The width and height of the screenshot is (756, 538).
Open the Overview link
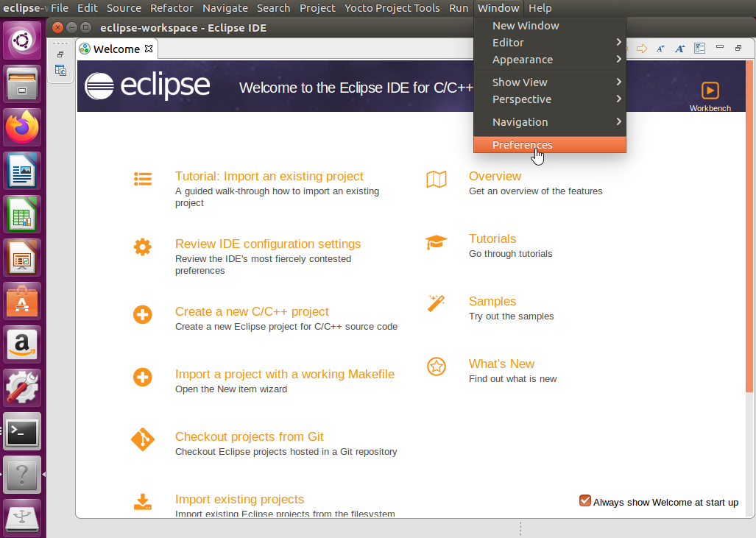(495, 176)
